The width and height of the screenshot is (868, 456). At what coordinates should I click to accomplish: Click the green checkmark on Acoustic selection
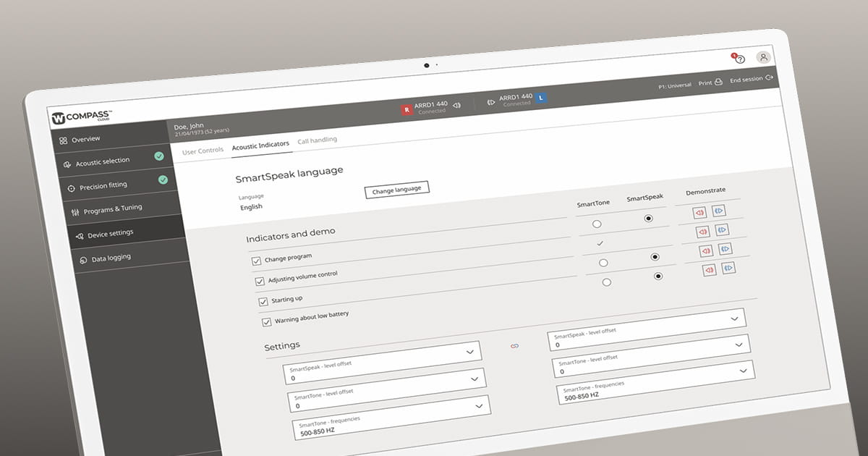(158, 156)
